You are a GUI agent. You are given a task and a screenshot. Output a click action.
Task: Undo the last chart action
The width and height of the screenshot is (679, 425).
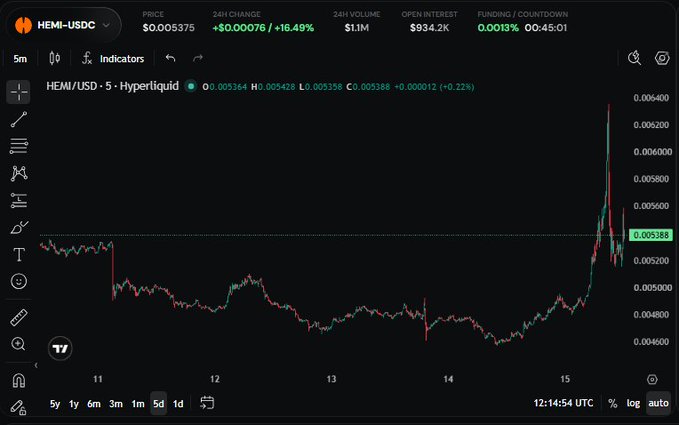coord(170,58)
